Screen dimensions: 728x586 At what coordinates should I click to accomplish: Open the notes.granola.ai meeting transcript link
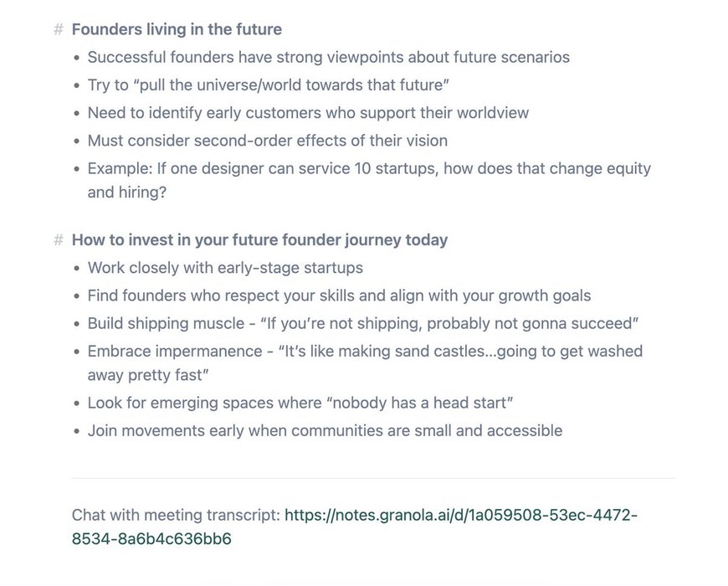click(x=355, y=527)
